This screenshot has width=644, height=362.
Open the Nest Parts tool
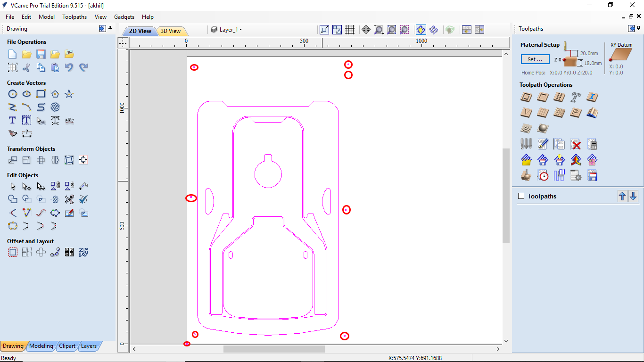[83, 252]
